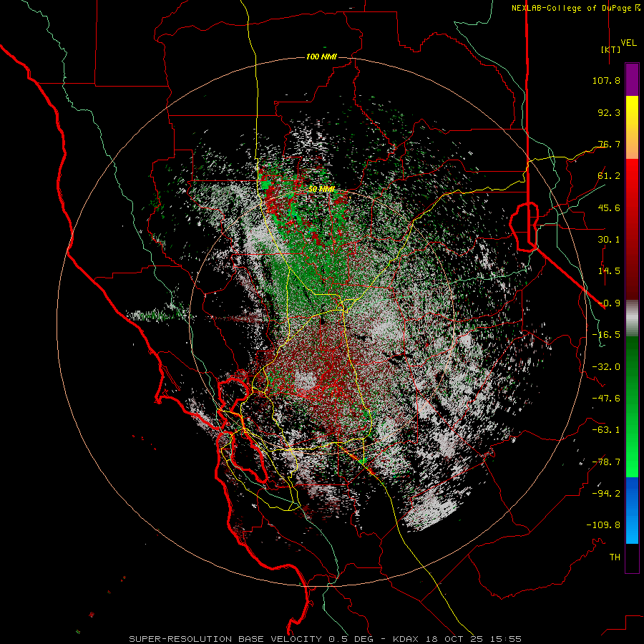
Task: Click the 100 NMI range ring label
Action: pos(321,57)
